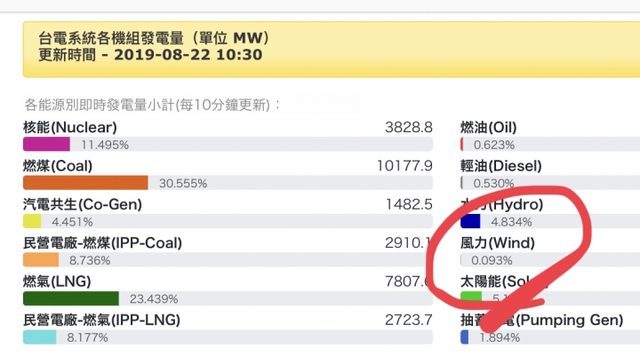The image size is (640, 364).
Task: Click the 民營電廠-燃煤(IPP-Coal) label
Action: (x=102, y=243)
